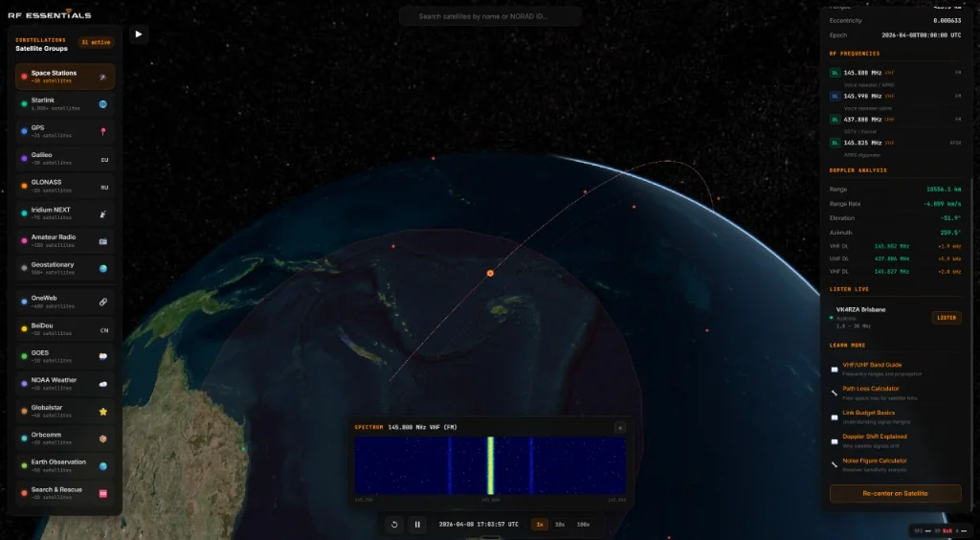Open the Noise Figure Calculator link

875,461
